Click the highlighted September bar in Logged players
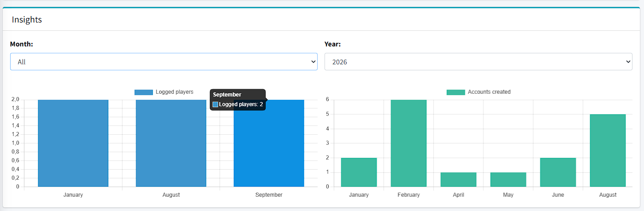The height and width of the screenshot is (211, 644). (269, 143)
